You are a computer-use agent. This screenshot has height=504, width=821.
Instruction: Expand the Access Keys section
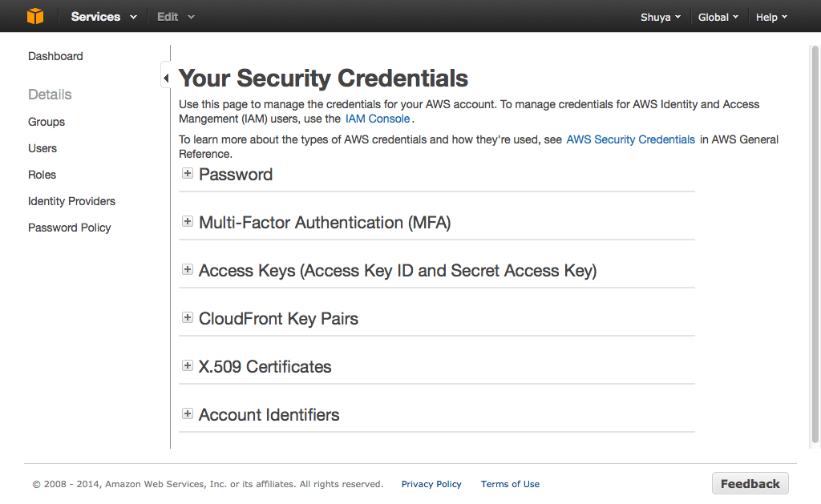point(188,270)
